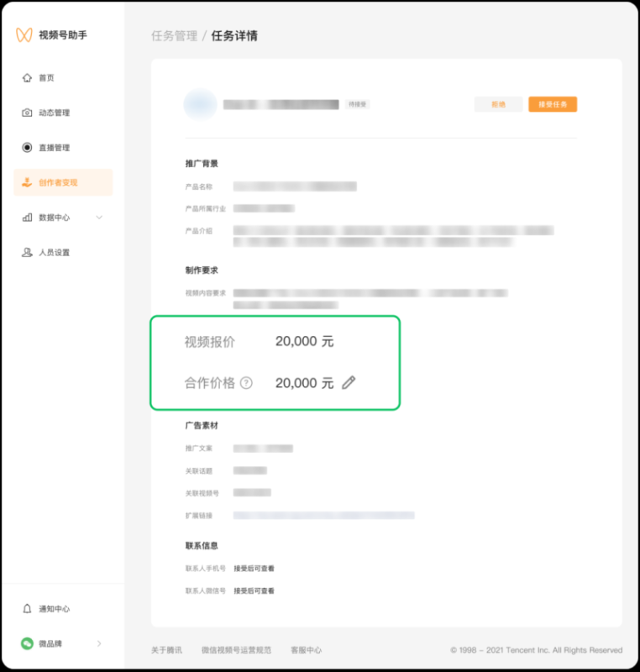Open the 微品牌 arrow chevron
Viewport: 640px width, 672px height.
coord(99,643)
